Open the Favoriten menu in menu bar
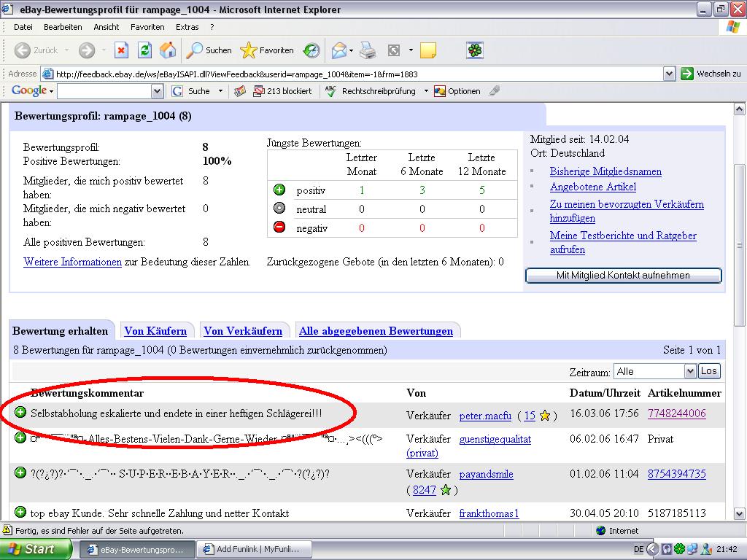 147,27
